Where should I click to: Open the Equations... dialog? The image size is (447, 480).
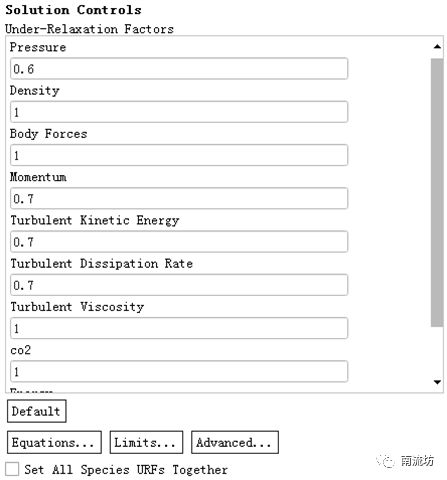point(54,442)
